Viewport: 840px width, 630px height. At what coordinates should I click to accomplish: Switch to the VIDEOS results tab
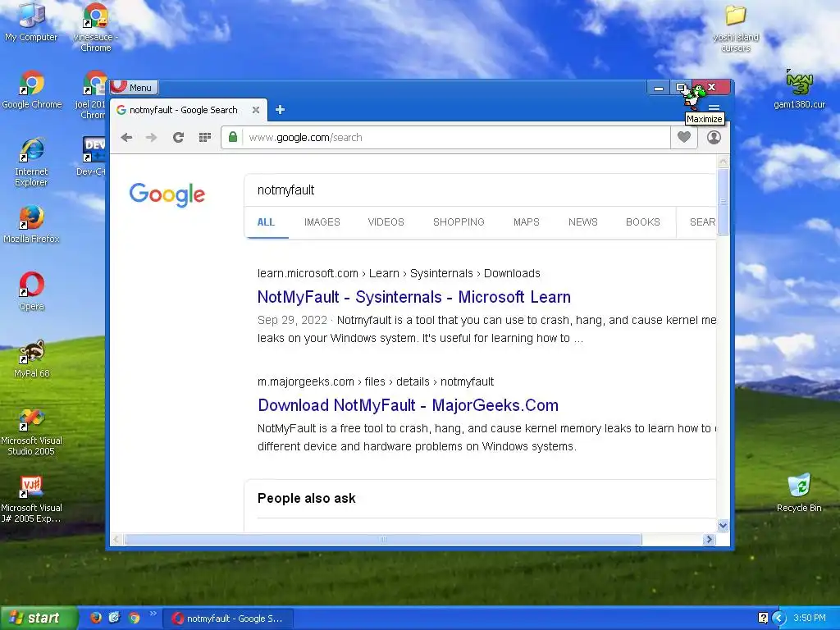coord(386,221)
